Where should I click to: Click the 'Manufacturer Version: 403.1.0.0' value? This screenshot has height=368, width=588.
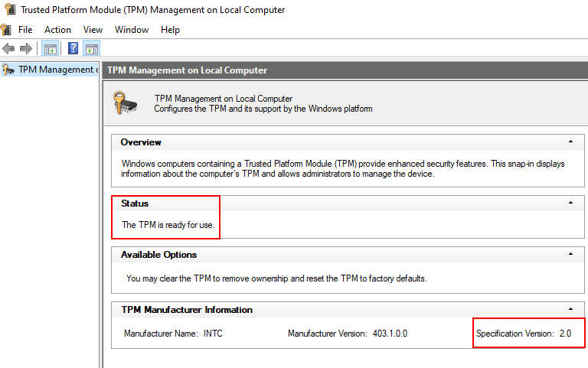tap(348, 334)
